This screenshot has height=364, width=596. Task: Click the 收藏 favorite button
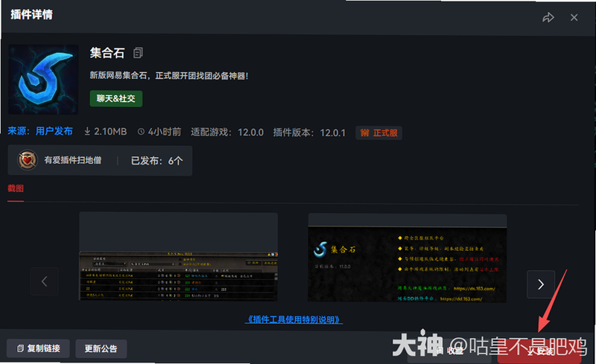[x=451, y=351]
